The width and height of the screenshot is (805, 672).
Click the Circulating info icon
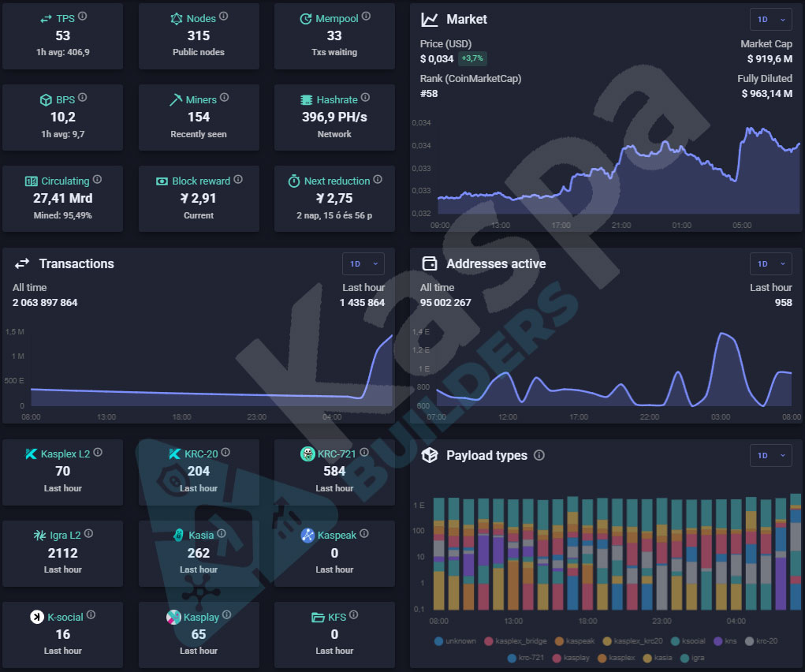pyautogui.click(x=97, y=179)
